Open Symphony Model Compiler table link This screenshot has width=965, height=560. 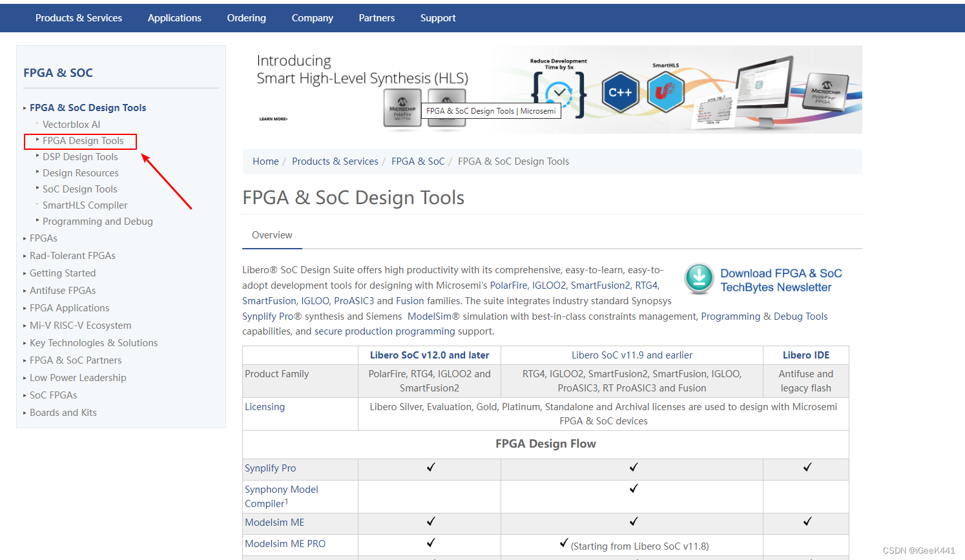click(281, 497)
